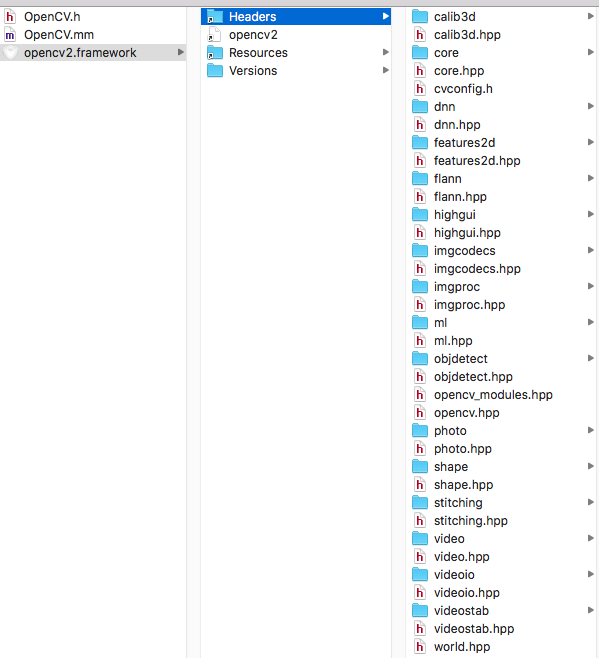Image resolution: width=599 pixels, height=658 pixels.
Task: Expand the Resources folder arrow
Action: [x=386, y=52]
